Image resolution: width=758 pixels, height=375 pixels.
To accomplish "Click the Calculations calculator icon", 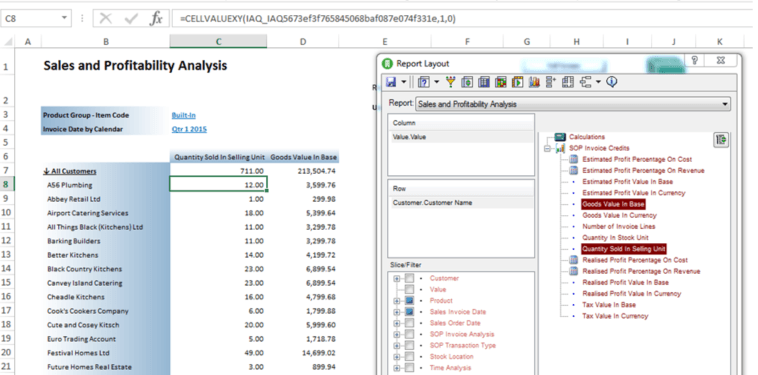I will 560,137.
